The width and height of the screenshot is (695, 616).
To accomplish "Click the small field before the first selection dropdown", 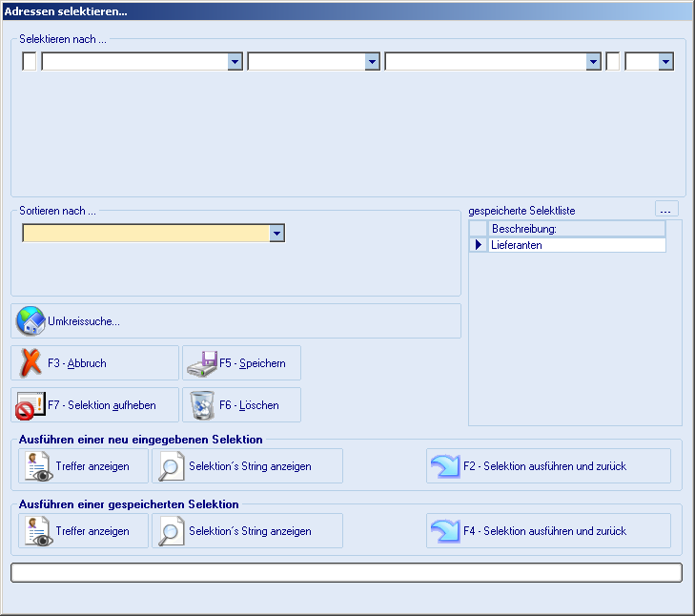I will pyautogui.click(x=30, y=61).
